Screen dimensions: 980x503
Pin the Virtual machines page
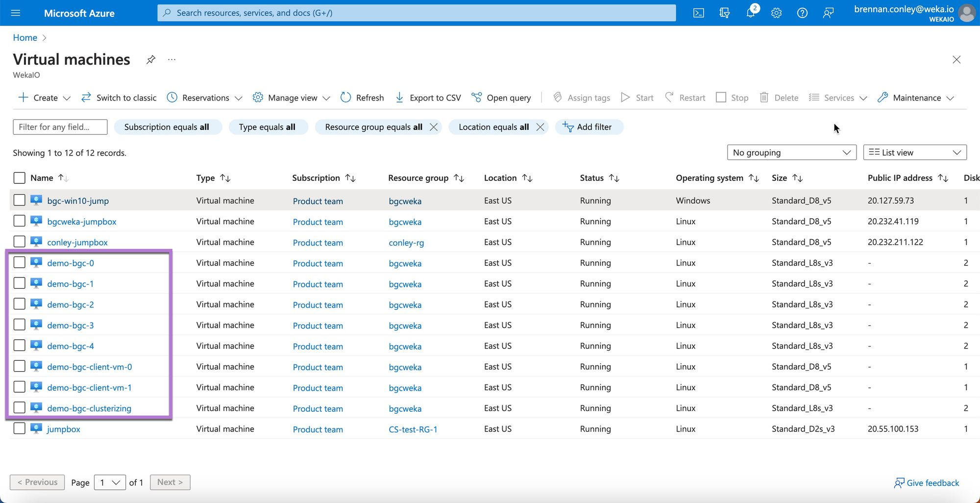(x=151, y=60)
